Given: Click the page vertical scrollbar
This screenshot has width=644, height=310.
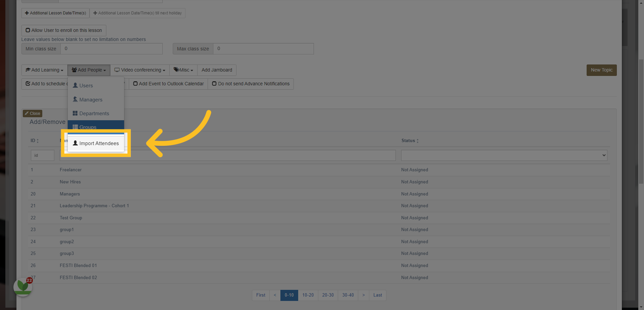Looking at the screenshot, I should (x=641, y=121).
